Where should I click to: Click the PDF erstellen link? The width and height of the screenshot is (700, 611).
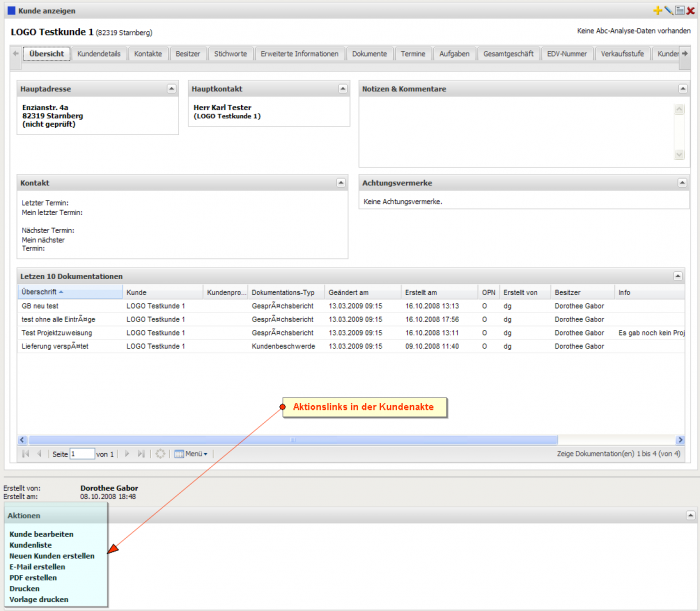point(33,578)
